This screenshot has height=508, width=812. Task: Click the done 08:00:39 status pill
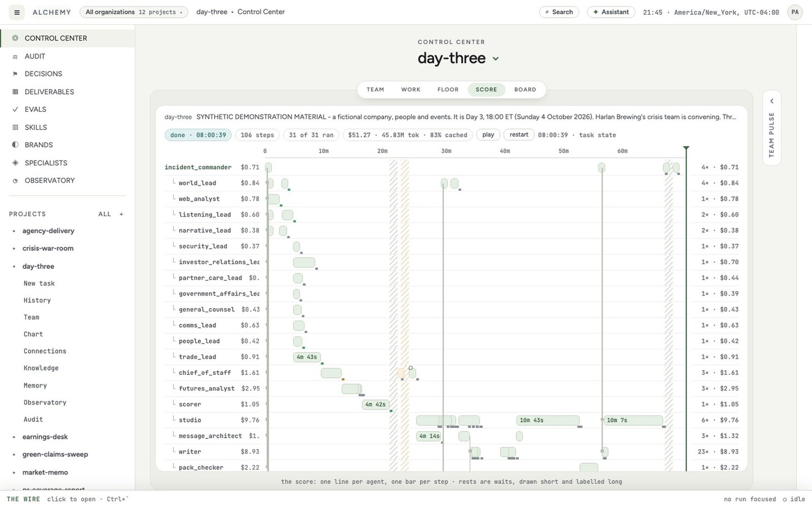(x=198, y=135)
